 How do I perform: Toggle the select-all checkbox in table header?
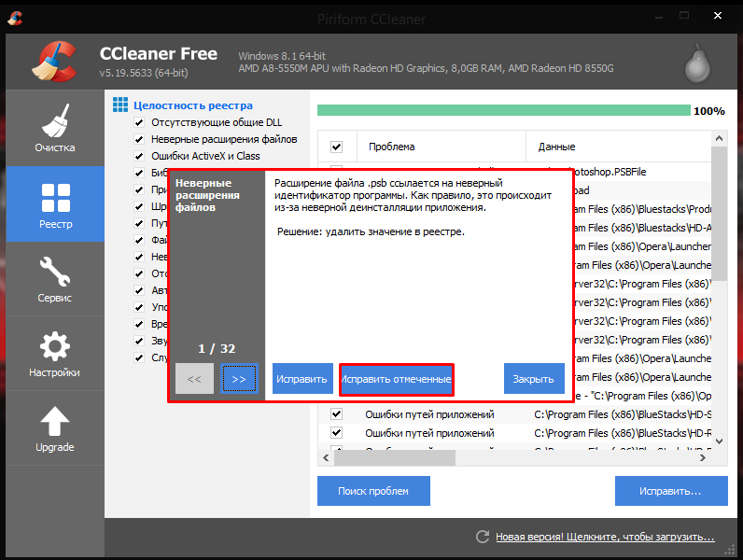337,147
